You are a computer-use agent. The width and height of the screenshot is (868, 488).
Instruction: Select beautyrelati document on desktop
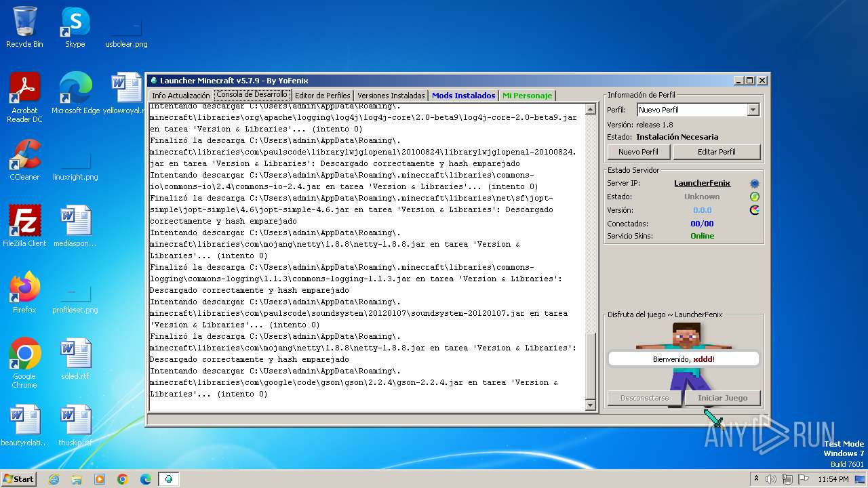click(24, 426)
